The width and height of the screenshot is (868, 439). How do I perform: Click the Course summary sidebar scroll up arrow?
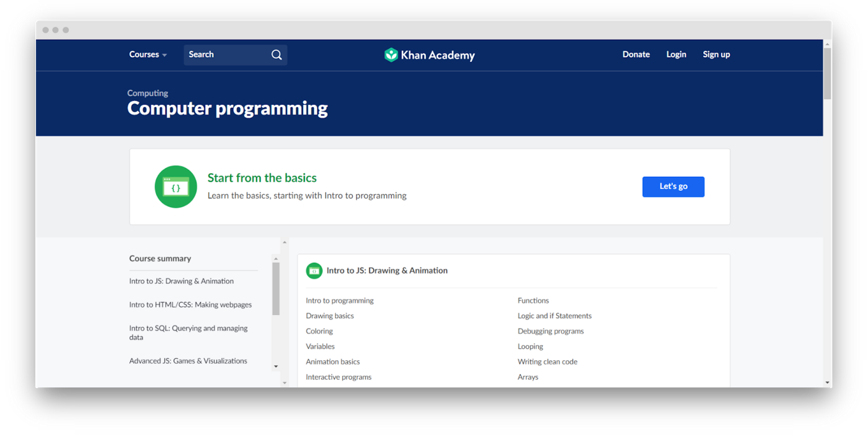[276, 259]
